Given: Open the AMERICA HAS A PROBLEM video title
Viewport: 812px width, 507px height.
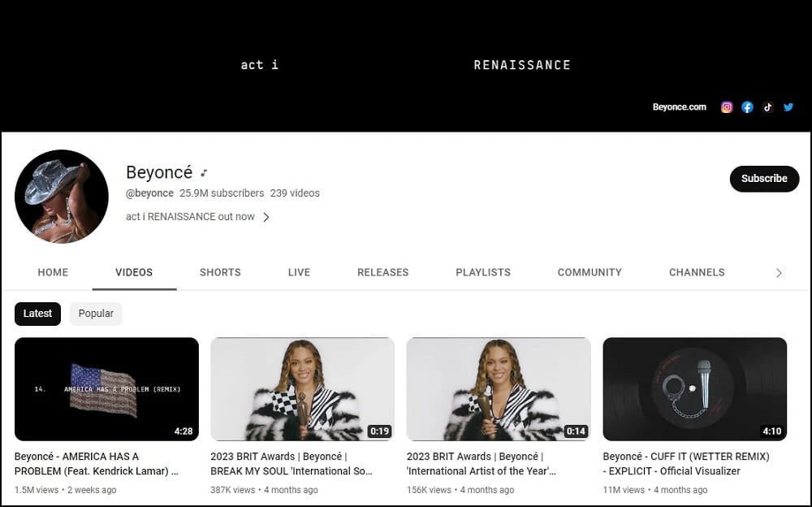Looking at the screenshot, I should tap(97, 464).
